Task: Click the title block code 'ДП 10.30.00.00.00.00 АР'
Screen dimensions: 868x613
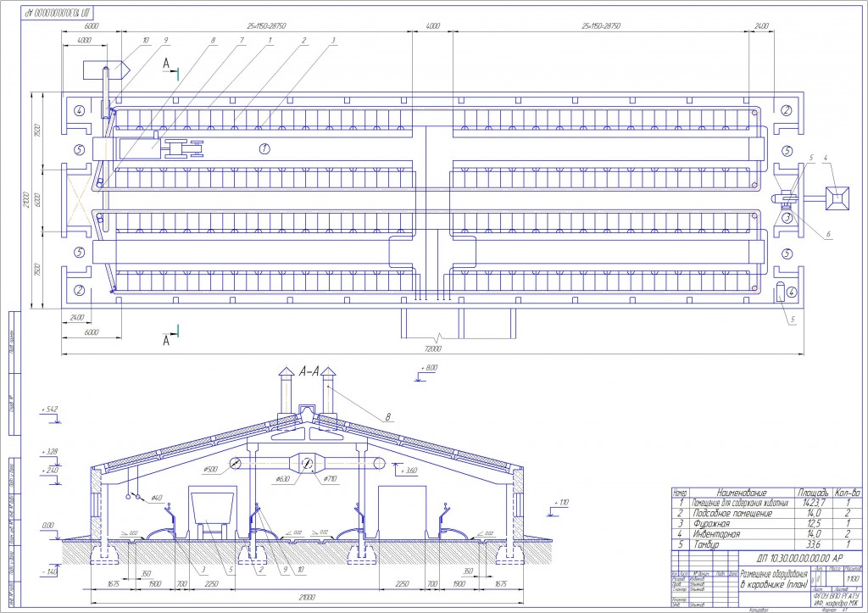Action: click(799, 558)
